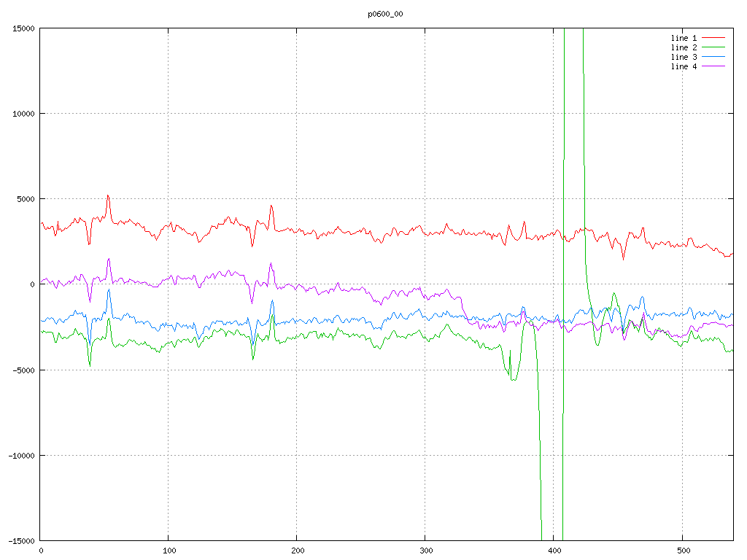Select the line 1 legend label
The width and height of the screenshot is (747, 560).
coord(684,38)
